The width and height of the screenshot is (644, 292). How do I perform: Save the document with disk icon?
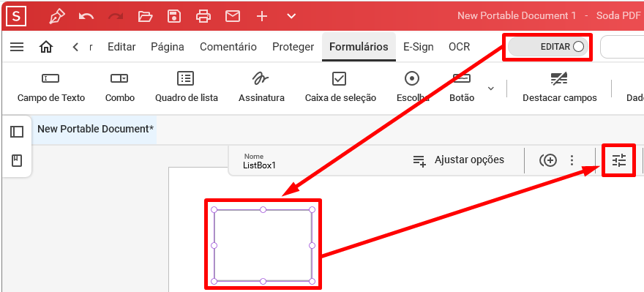click(x=175, y=16)
